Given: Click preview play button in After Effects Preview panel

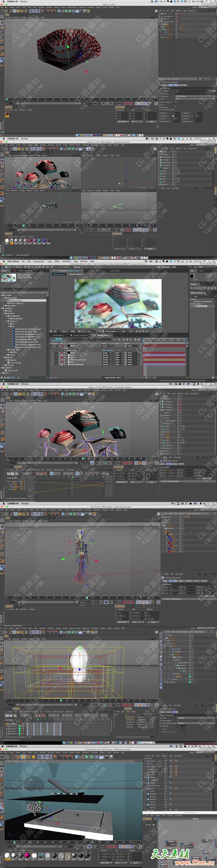Looking at the screenshot, I should coord(198,288).
